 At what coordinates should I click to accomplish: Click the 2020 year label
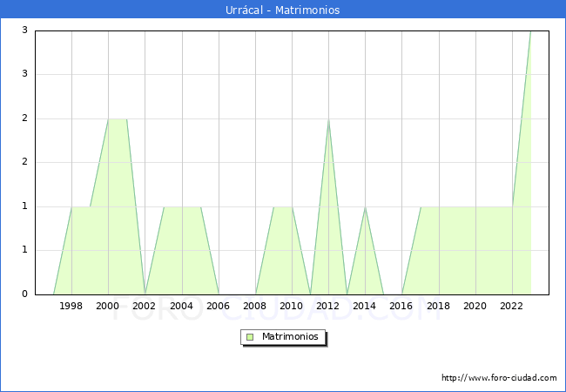475,306
